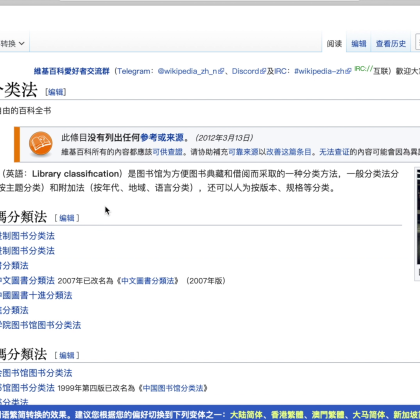The height and width of the screenshot is (420, 420).
Task: Click the 编辑 link beside the page title
Action: [56, 92]
